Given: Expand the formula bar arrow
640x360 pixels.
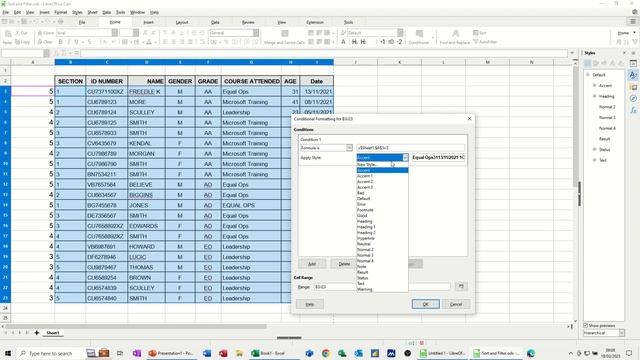Looking at the screenshot, I should click(571, 53).
